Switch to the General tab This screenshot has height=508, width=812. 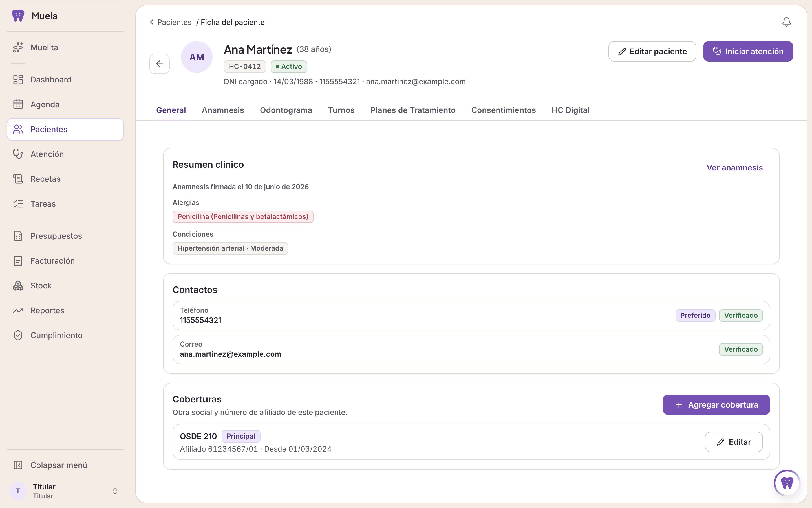click(x=171, y=110)
